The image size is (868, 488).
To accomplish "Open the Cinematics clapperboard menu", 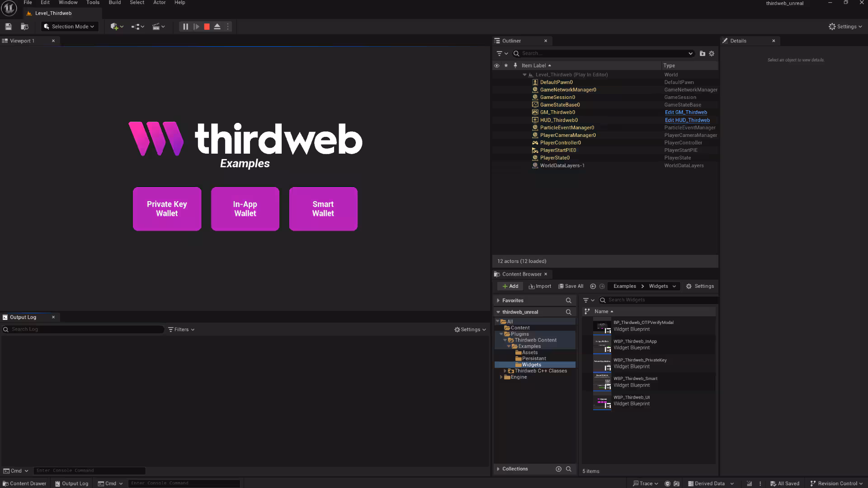I will [x=158, y=27].
